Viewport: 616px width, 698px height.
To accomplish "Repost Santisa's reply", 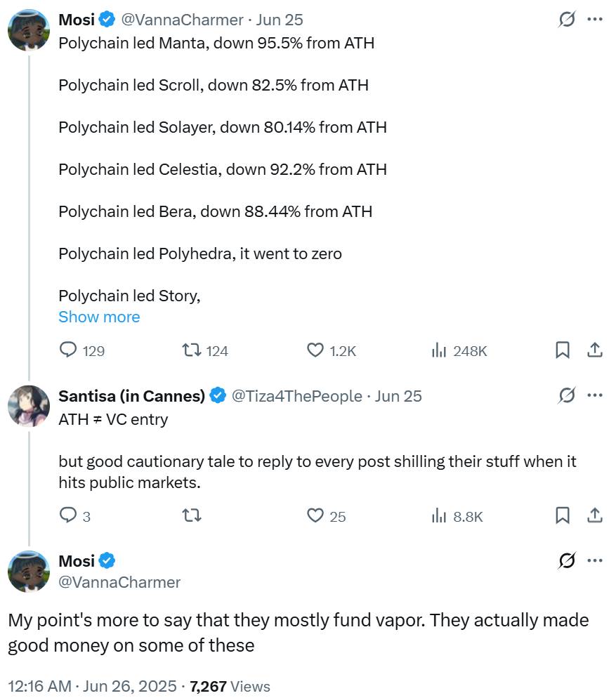I will coord(192,515).
